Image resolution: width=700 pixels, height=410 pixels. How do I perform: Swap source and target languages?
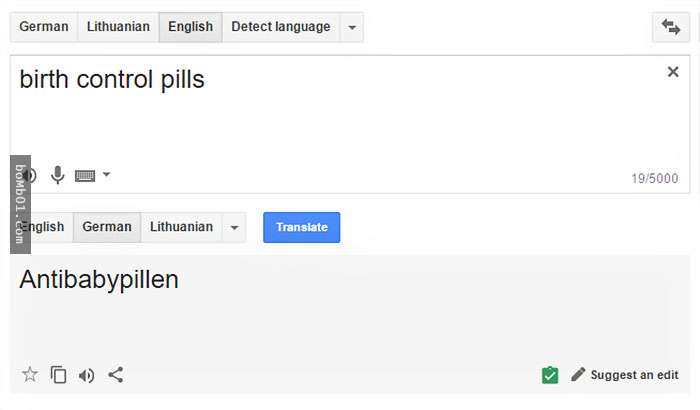click(671, 28)
